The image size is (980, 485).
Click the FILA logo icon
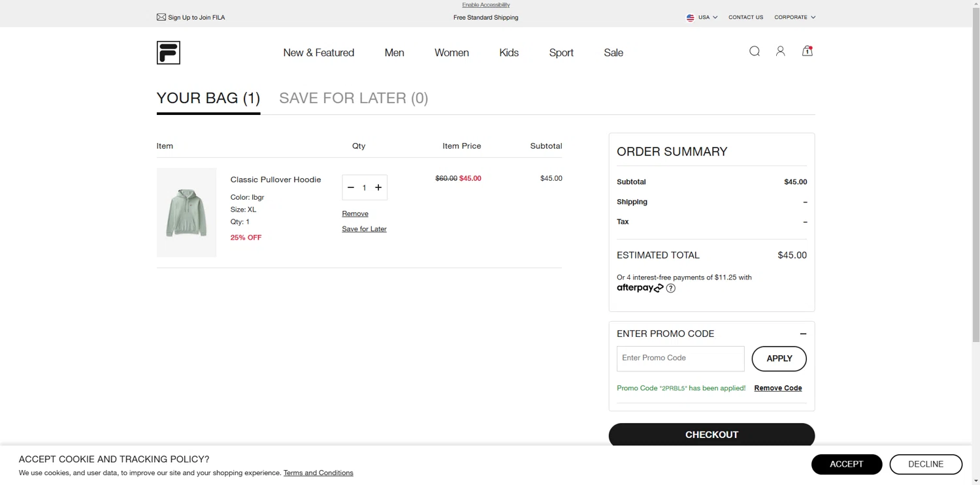[x=168, y=53]
